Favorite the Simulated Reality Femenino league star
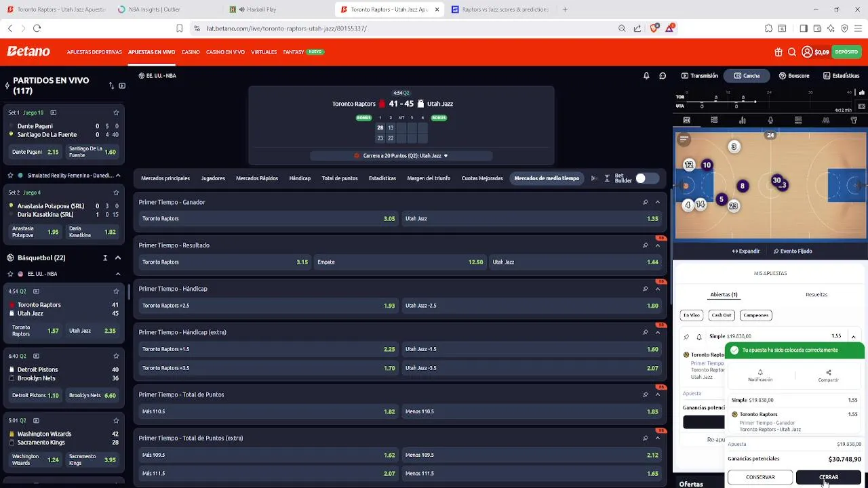Viewport: 868px width, 488px height. (10, 176)
